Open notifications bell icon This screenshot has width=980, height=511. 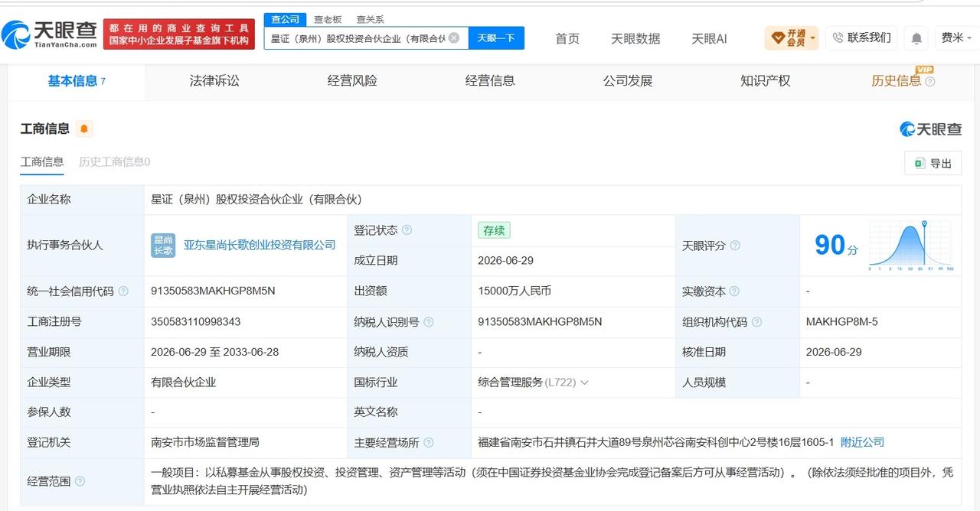click(x=916, y=38)
